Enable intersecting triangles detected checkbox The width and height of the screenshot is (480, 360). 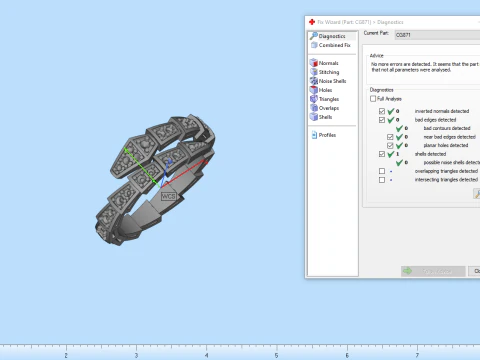click(x=382, y=180)
